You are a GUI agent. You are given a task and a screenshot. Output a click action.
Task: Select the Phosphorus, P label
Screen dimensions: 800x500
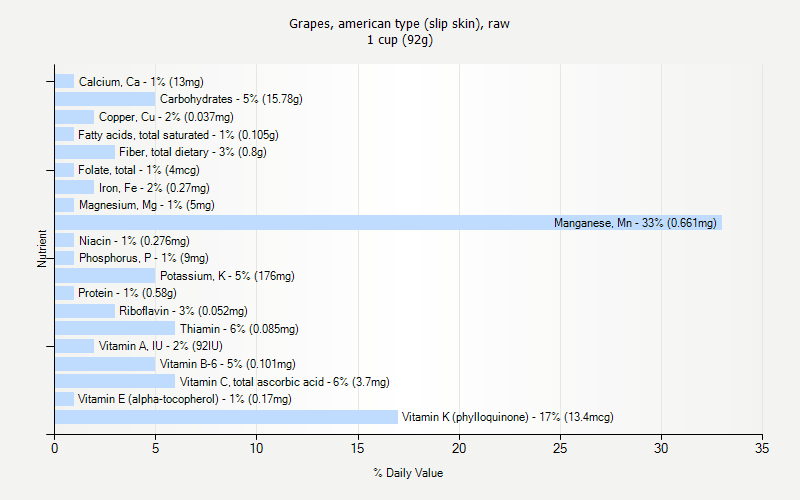point(144,258)
